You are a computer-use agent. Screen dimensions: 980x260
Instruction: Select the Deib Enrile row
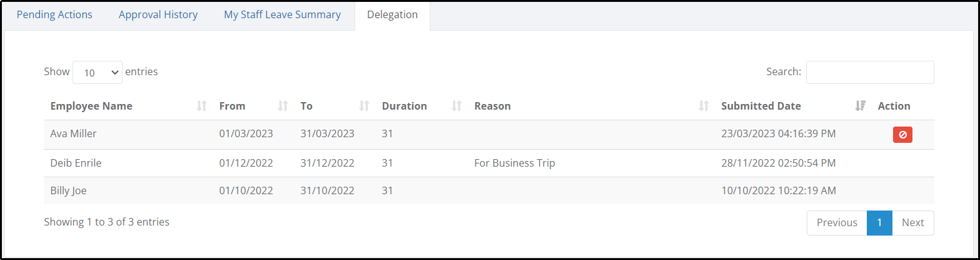[489, 164]
